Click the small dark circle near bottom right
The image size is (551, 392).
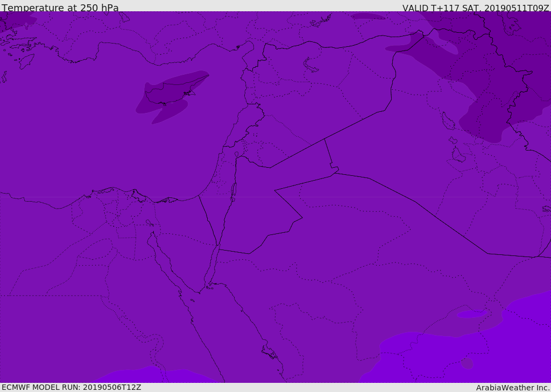point(467,363)
